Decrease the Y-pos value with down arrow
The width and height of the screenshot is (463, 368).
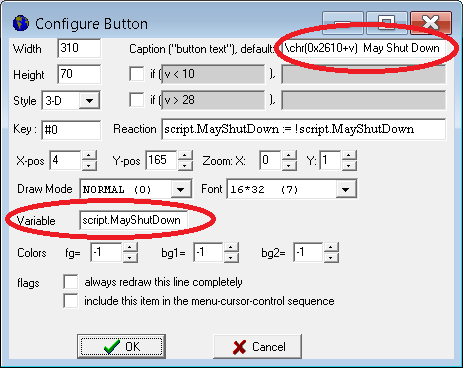click(x=185, y=165)
